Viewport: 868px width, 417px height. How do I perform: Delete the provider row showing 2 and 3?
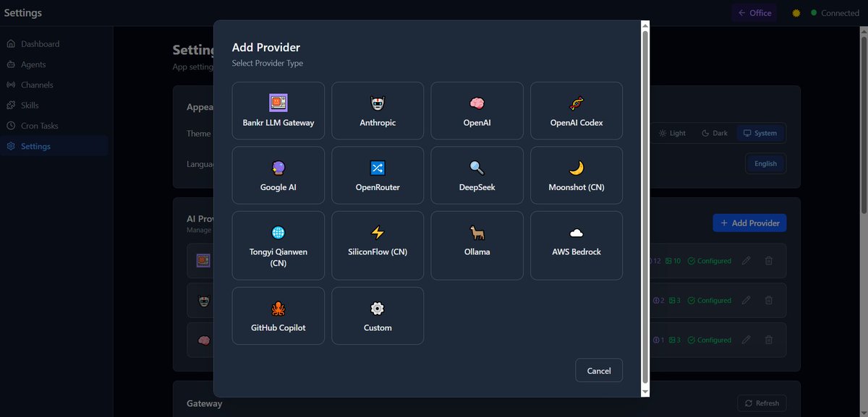point(769,301)
